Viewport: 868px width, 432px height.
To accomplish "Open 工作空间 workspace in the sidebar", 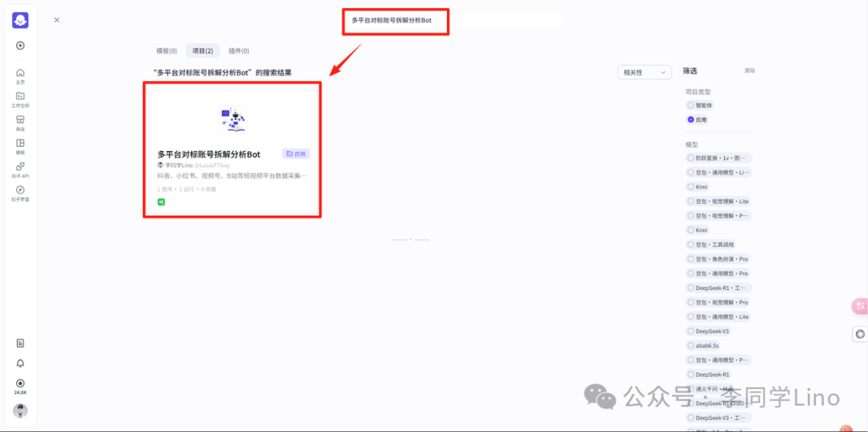I will (x=20, y=99).
